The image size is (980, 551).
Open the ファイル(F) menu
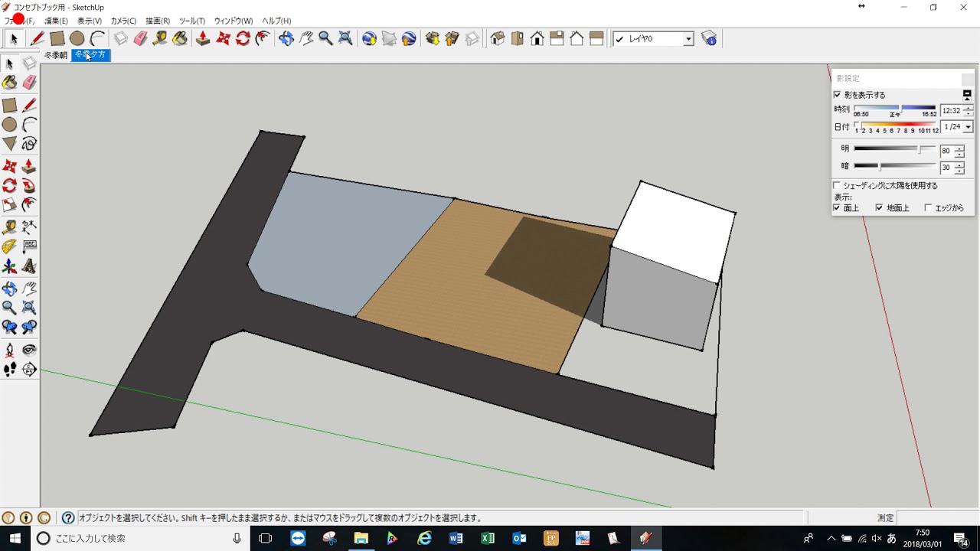[x=19, y=21]
